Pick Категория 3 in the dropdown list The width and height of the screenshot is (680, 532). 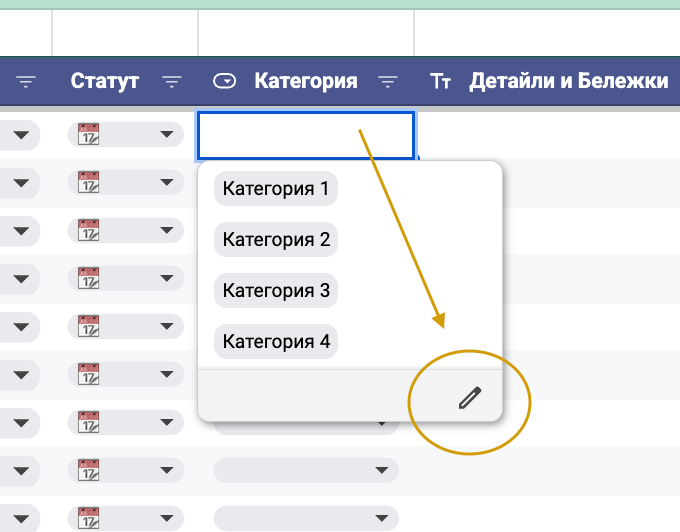click(x=276, y=291)
